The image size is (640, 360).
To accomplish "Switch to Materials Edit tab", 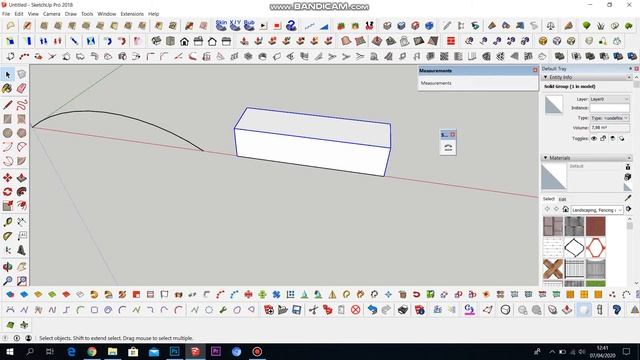I will click(562, 199).
